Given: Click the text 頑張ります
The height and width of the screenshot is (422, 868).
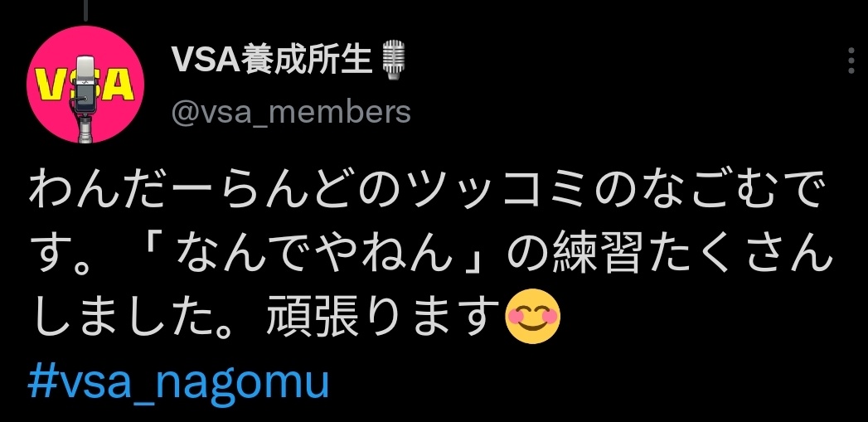Looking at the screenshot, I should 386,318.
